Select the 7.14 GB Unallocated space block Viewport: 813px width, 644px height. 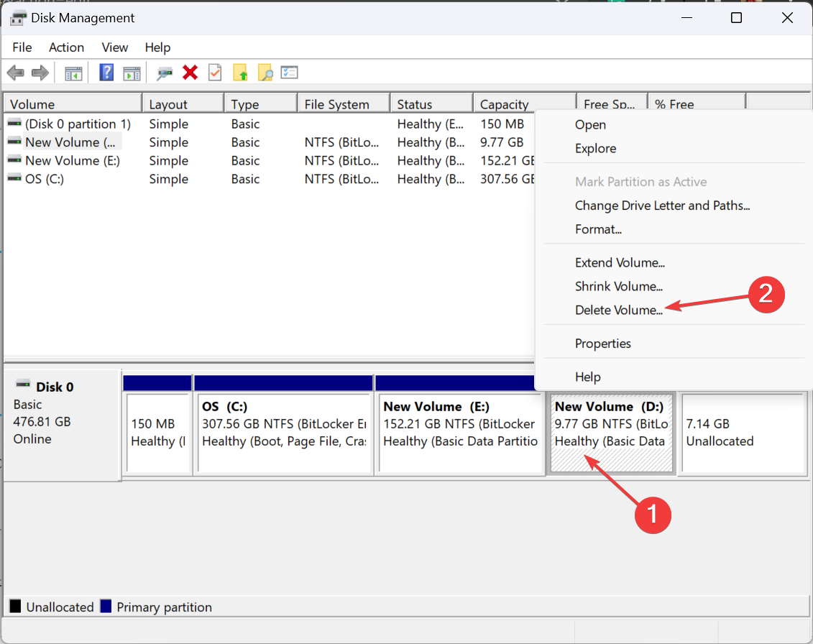743,433
